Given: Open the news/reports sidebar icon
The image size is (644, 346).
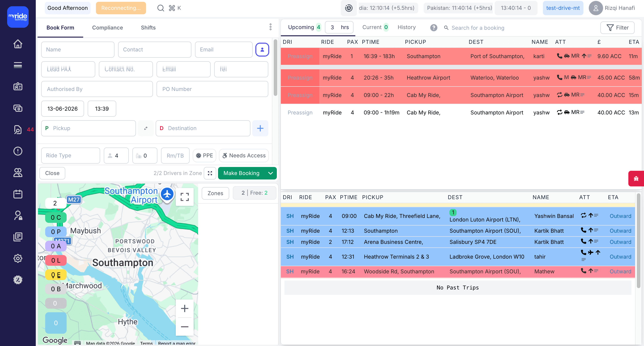Looking at the screenshot, I should pos(18,236).
